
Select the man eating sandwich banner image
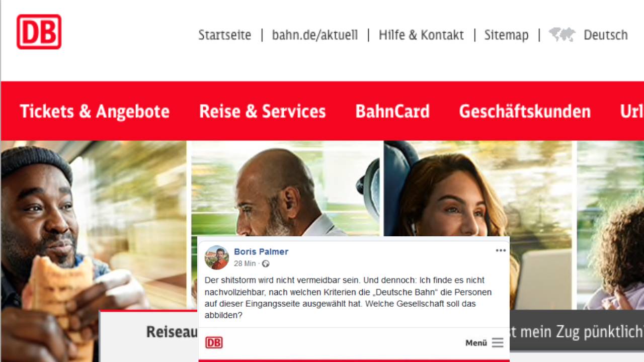click(x=93, y=226)
